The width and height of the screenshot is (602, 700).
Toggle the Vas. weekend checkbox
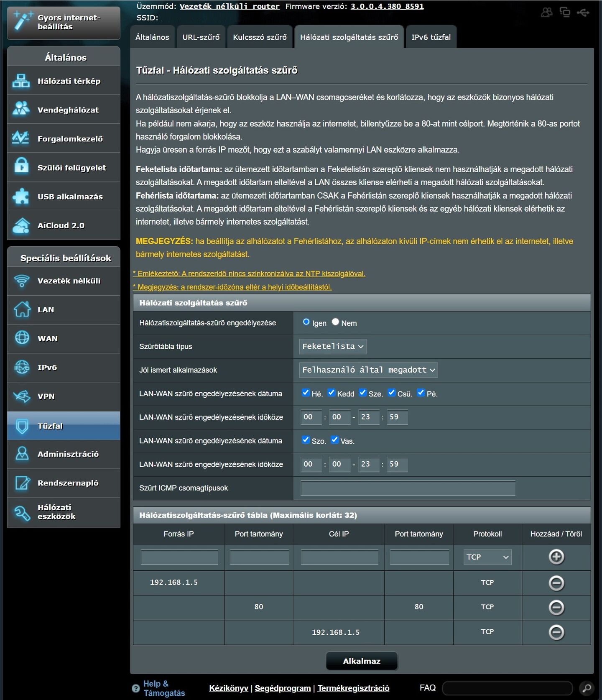(334, 440)
